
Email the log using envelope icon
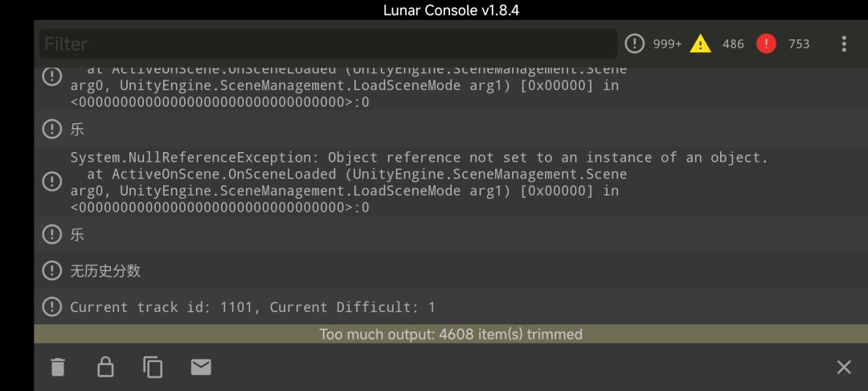[201, 368]
